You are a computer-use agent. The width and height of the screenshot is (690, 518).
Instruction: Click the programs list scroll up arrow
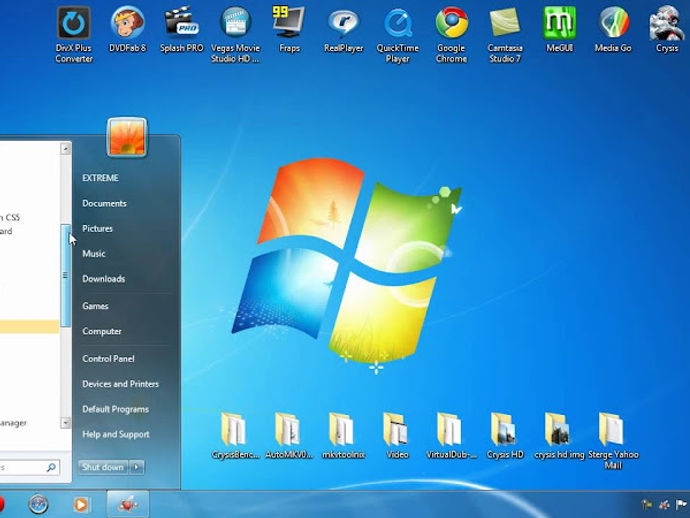click(x=66, y=148)
